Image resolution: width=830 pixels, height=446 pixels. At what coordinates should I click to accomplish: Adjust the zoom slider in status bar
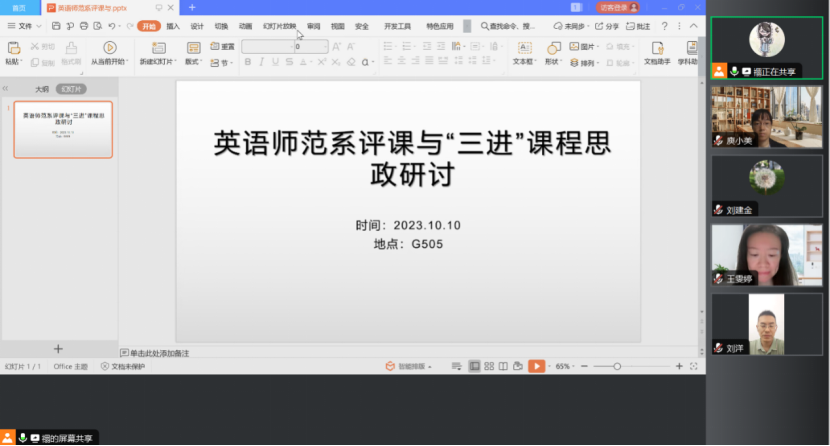click(617, 367)
